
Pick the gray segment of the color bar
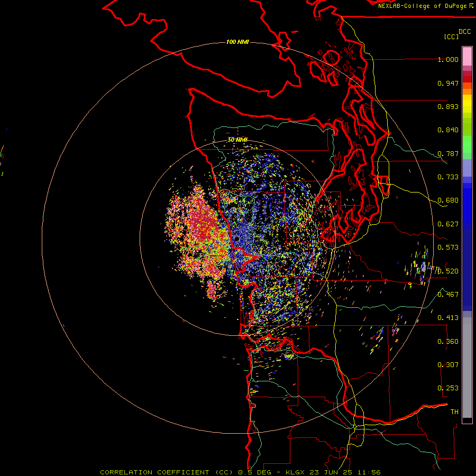pos(467,368)
